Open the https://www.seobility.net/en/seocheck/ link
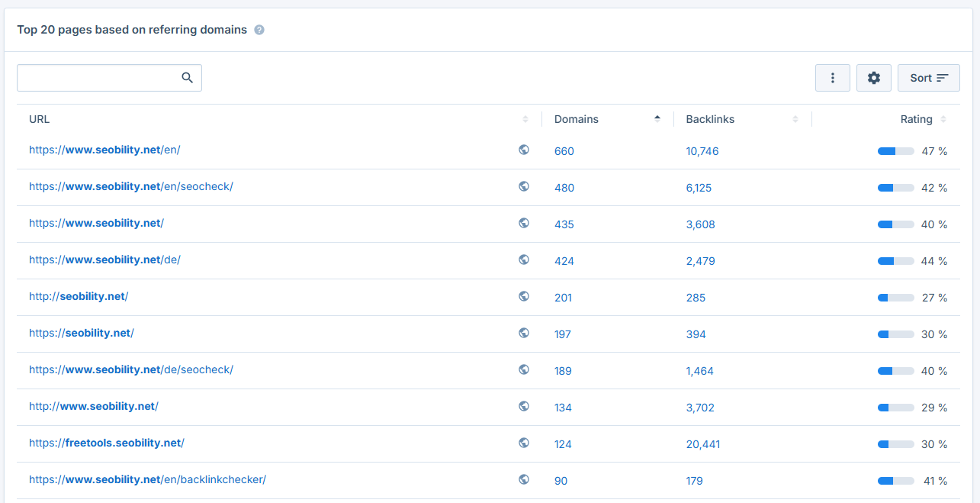980x503 pixels. click(130, 186)
